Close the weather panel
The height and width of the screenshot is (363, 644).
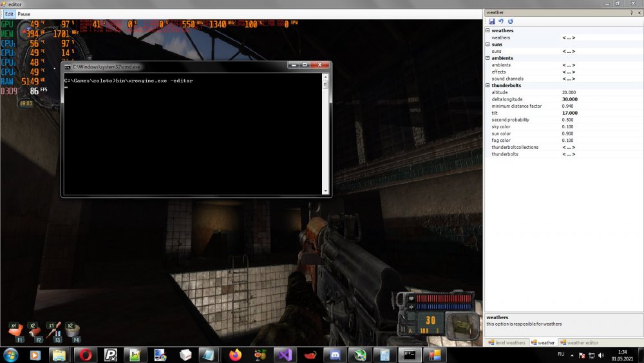[639, 13]
